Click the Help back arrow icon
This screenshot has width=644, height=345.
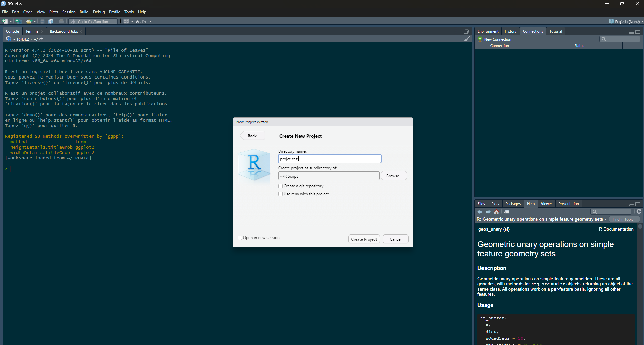(480, 212)
